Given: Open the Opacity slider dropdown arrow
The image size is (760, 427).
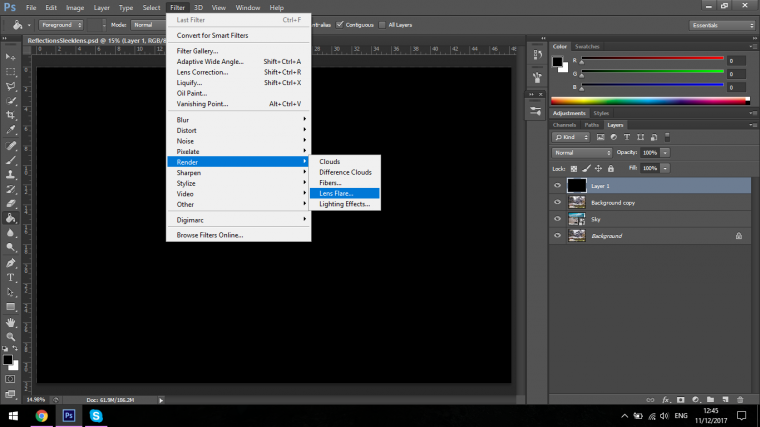Looking at the screenshot, I should point(665,153).
